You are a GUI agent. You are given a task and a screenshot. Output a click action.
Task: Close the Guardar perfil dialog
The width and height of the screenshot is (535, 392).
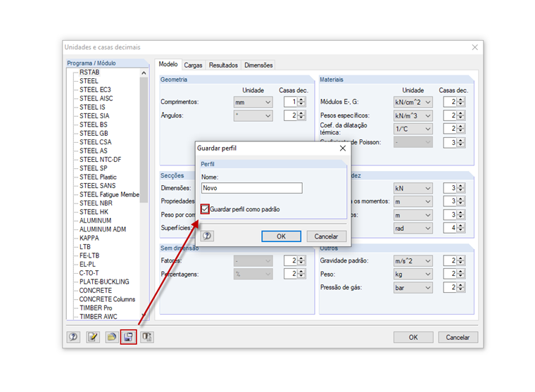pyautogui.click(x=343, y=148)
